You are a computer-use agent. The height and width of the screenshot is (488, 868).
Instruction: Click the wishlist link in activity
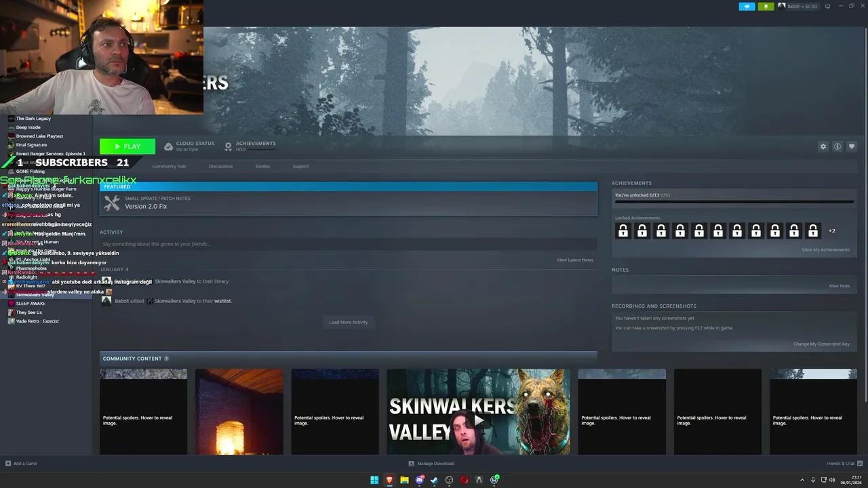222,301
